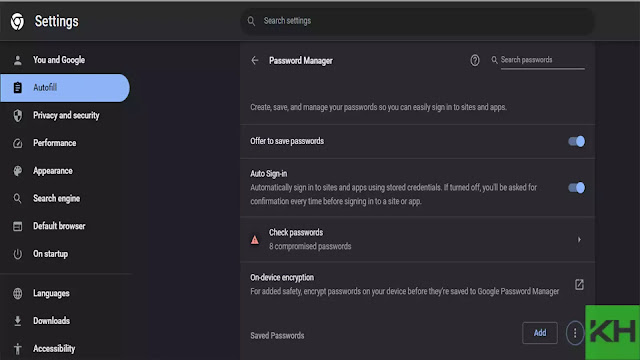This screenshot has height=360, width=640.
Task: Open Check passwords row
Action: tap(417, 240)
